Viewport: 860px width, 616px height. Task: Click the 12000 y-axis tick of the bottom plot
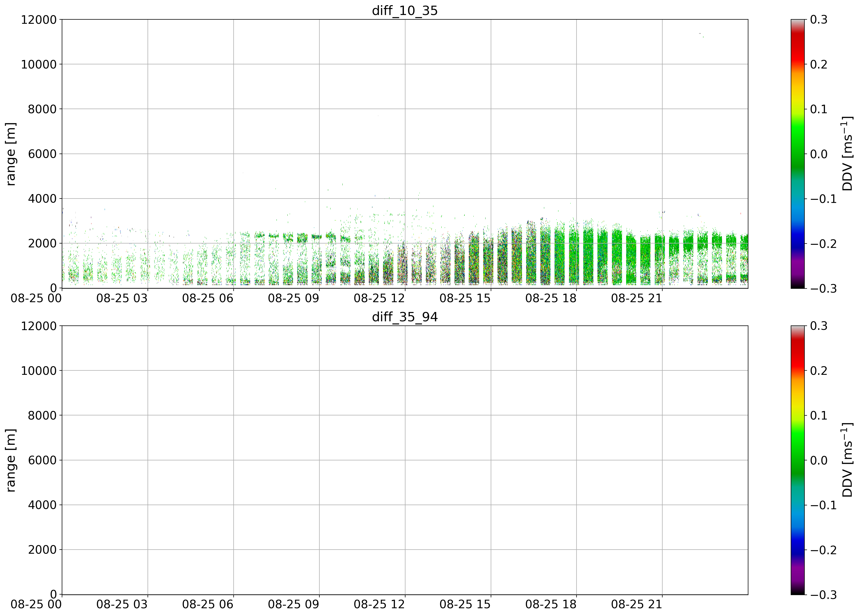(39, 326)
